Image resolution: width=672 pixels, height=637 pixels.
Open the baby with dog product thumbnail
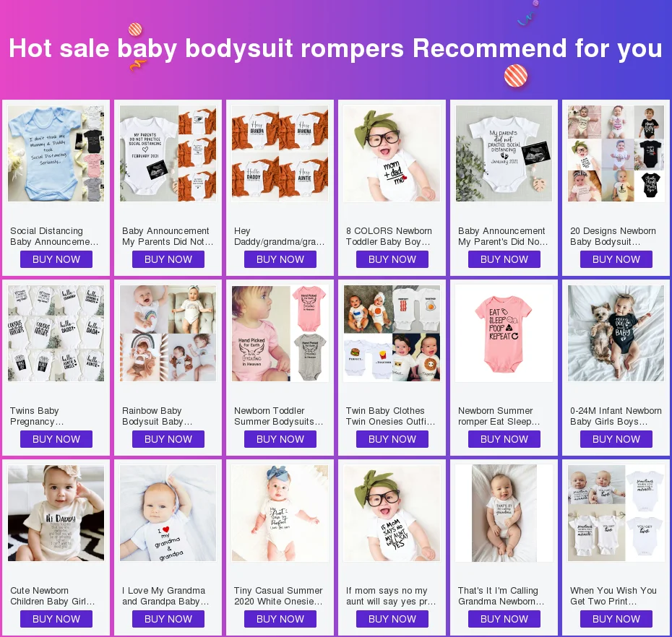[616, 333]
